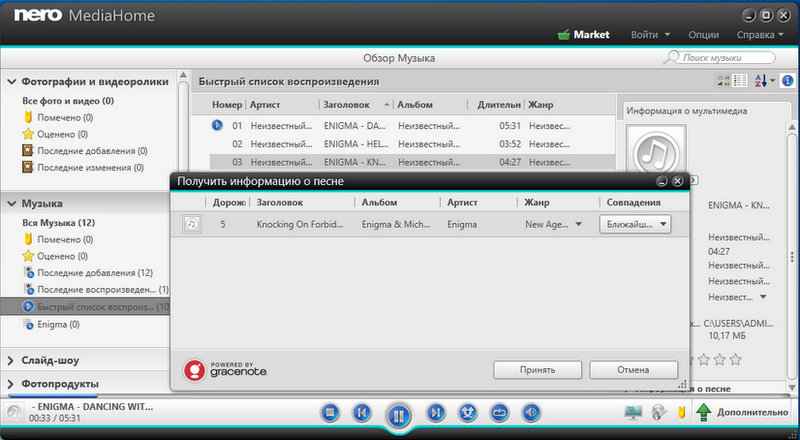
Task: Click the media info album art thumbnail
Action: coord(657,150)
